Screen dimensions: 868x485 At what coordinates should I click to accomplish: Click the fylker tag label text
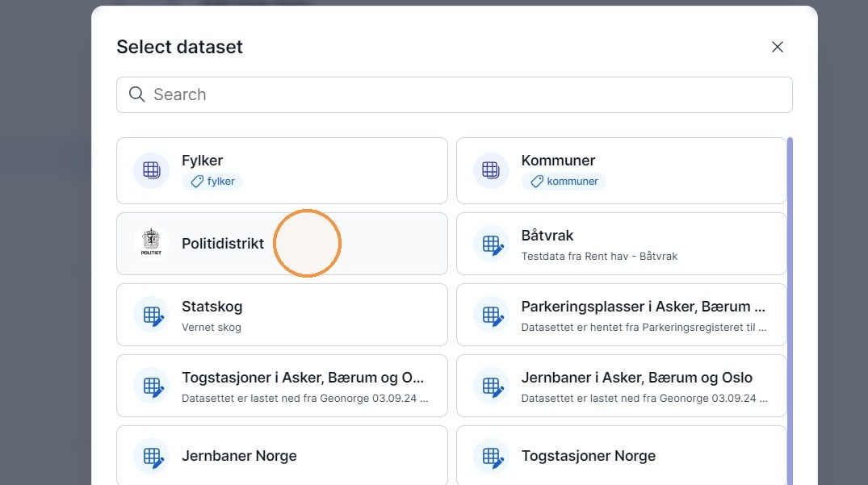[221, 182]
